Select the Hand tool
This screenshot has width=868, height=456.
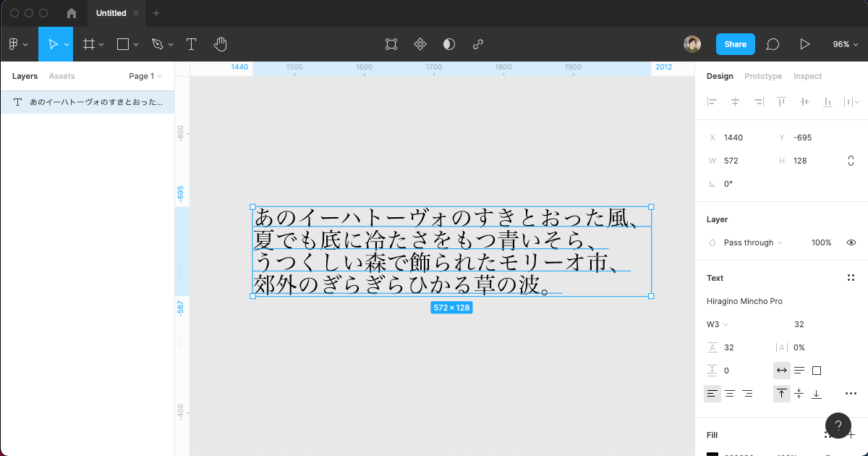click(221, 44)
